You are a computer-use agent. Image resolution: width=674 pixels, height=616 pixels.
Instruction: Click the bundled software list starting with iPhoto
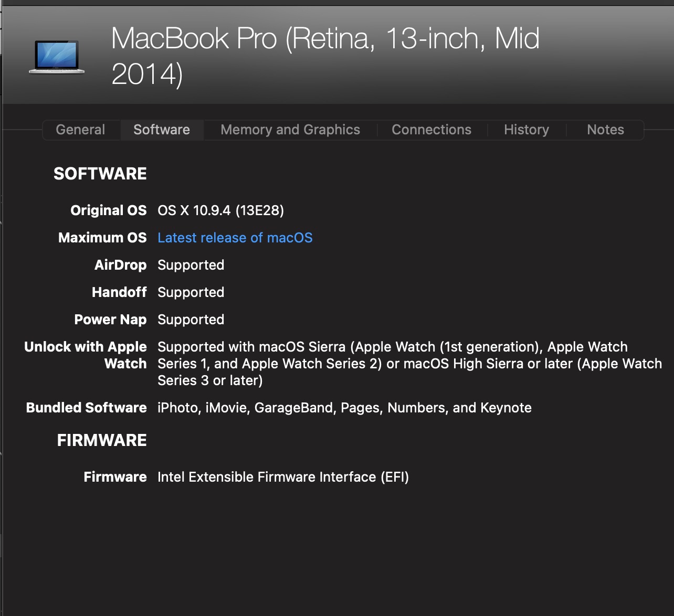pyautogui.click(x=344, y=408)
